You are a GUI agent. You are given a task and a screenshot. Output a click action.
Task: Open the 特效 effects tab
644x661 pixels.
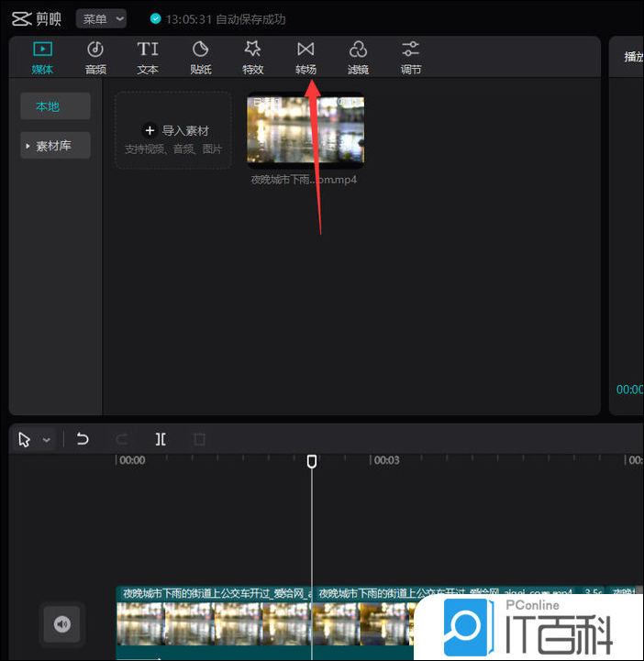point(252,58)
